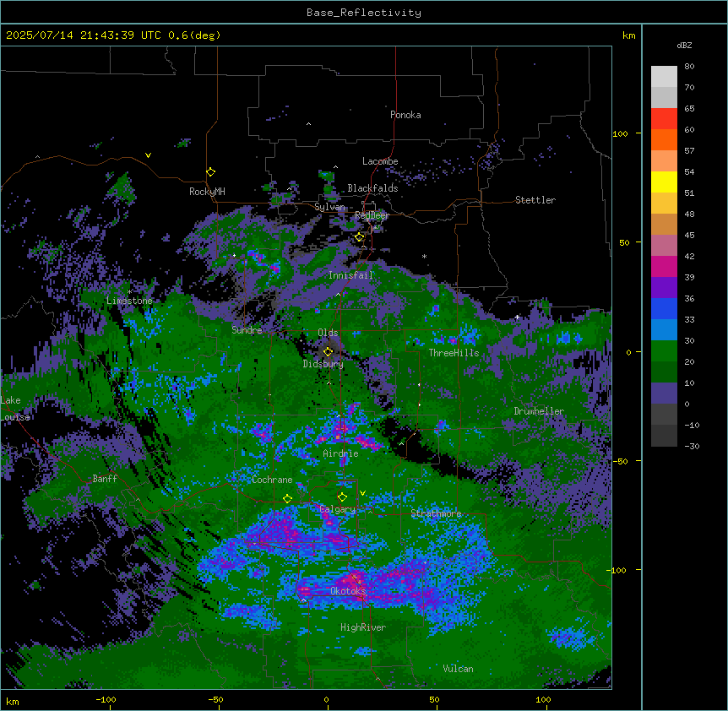Select the Innisfail label
The height and width of the screenshot is (711, 728).
pyautogui.click(x=350, y=275)
